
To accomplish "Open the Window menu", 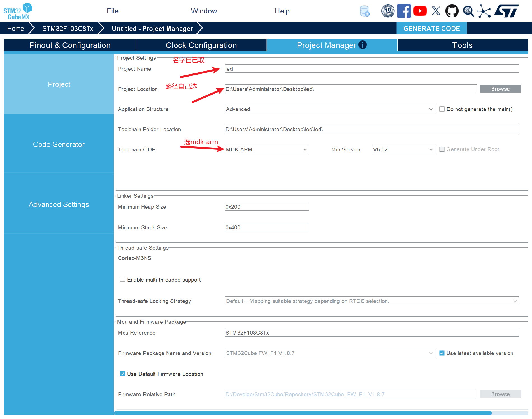I will pyautogui.click(x=204, y=11).
